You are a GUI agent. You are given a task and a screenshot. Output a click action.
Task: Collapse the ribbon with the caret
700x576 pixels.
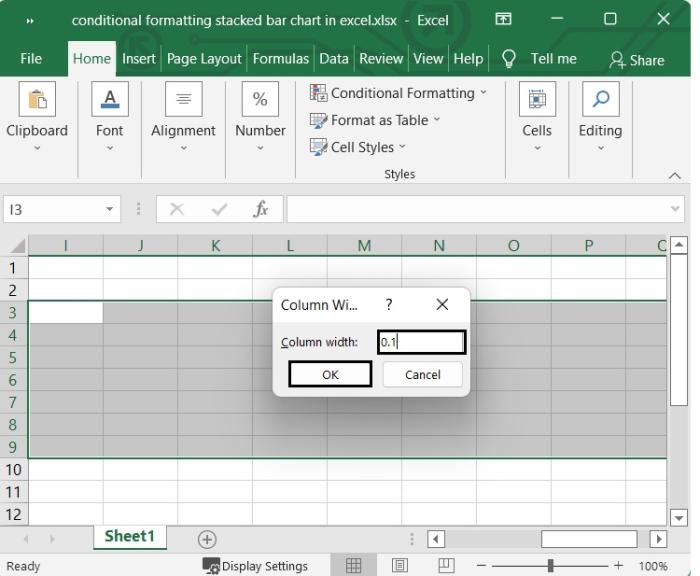coord(675,175)
